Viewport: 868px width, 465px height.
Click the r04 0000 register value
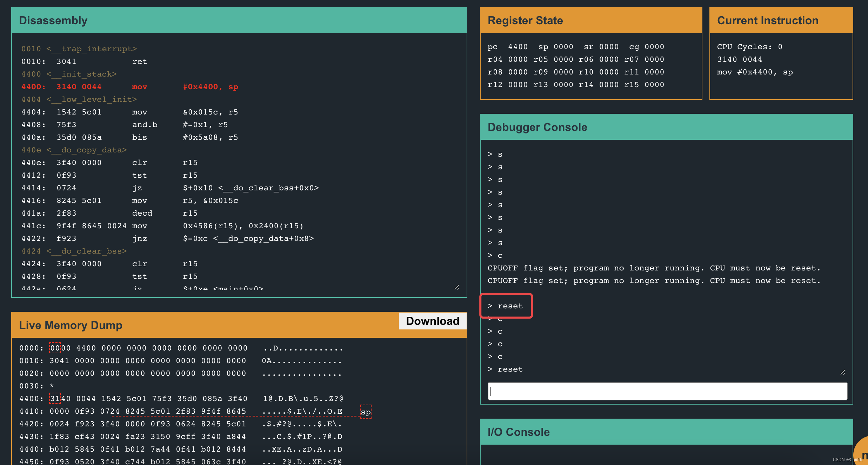click(x=508, y=59)
